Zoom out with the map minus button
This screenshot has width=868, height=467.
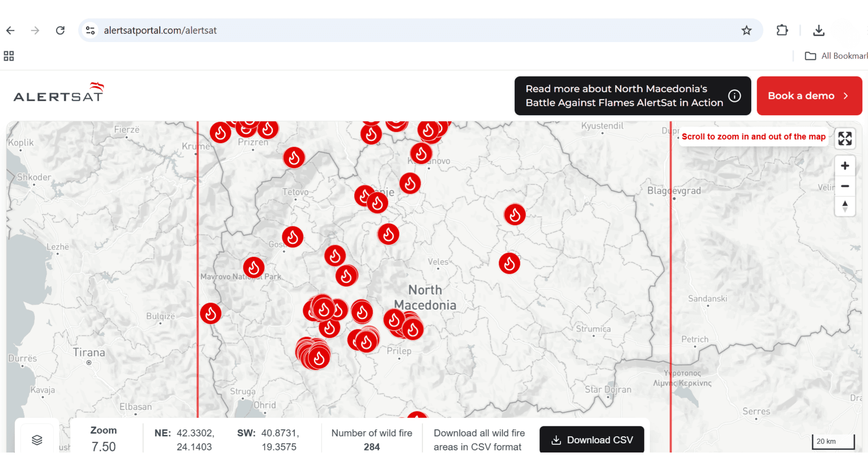[845, 186]
